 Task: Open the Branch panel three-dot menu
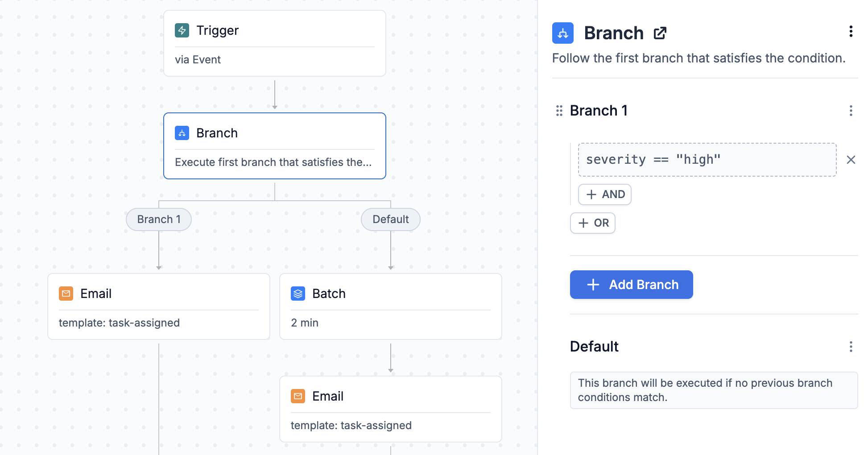851,31
